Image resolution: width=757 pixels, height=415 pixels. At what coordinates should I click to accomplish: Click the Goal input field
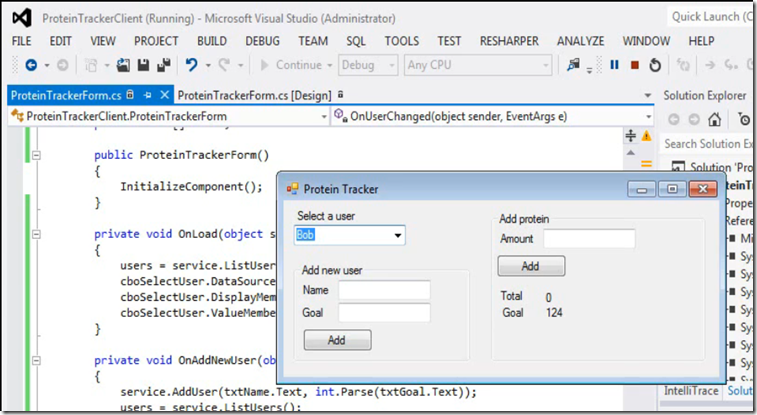(384, 313)
